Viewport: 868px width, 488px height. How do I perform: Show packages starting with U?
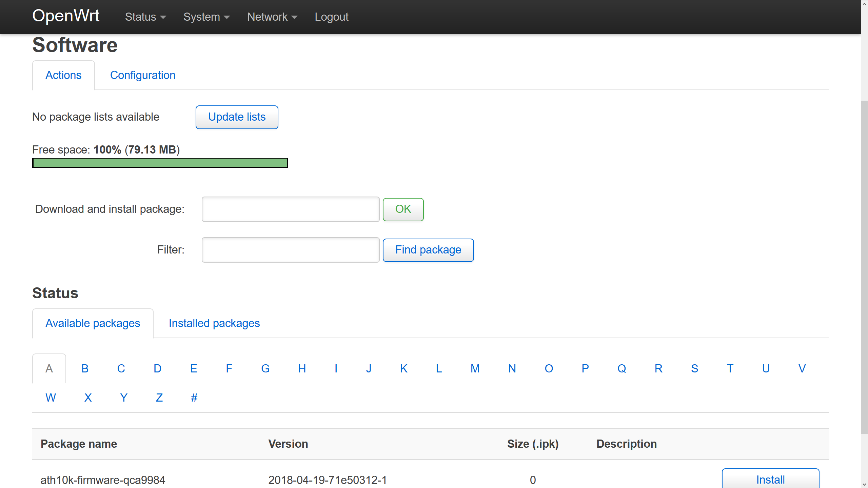coord(766,369)
